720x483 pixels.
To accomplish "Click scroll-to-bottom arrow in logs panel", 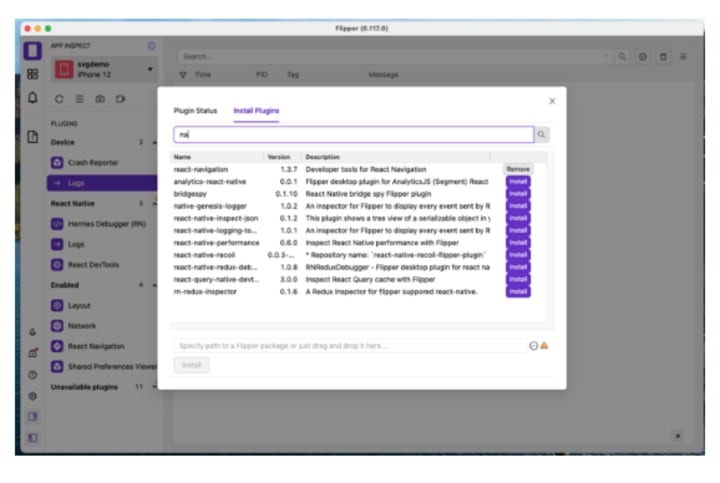I will tap(678, 436).
